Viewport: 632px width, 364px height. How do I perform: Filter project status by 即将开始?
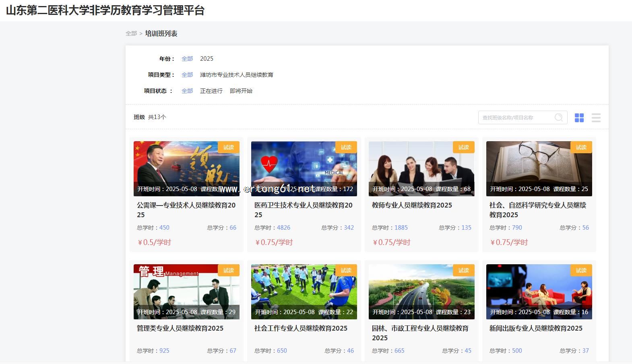241,91
